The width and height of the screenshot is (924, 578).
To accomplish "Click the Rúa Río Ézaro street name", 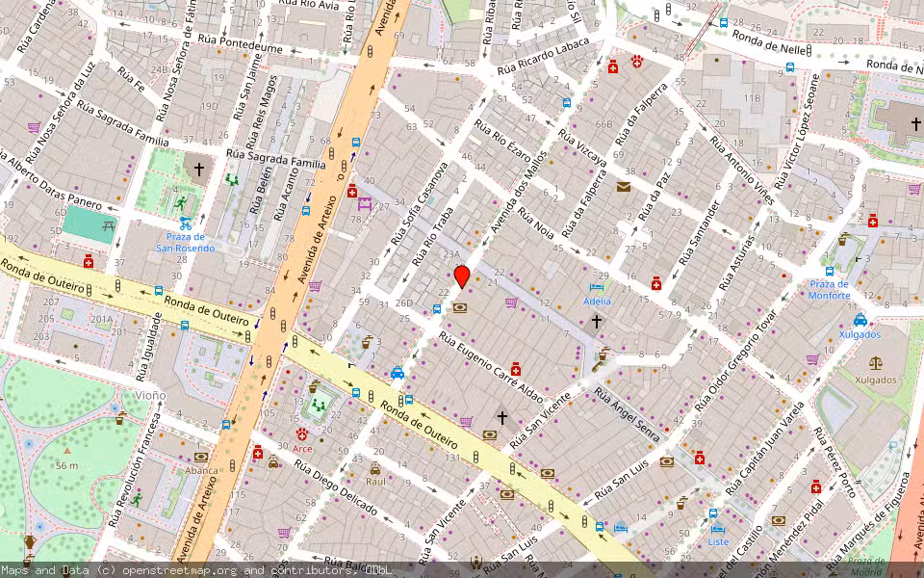I will tap(502, 141).
